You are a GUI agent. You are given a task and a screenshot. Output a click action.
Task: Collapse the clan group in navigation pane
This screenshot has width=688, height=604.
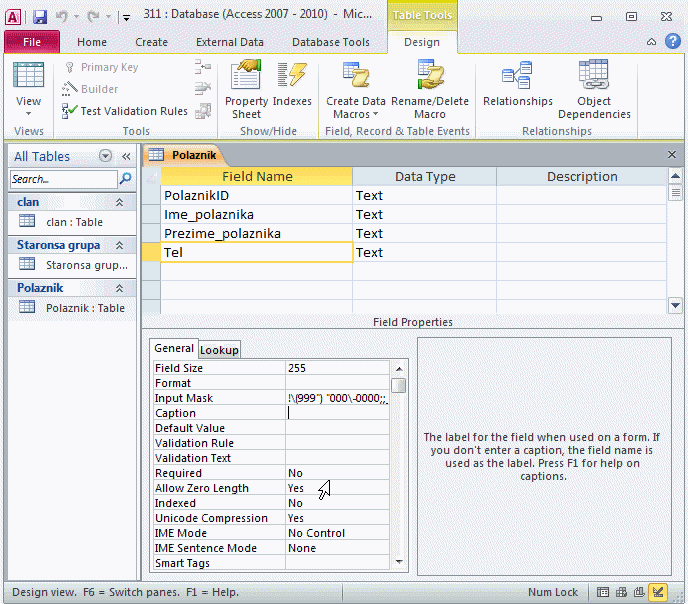[120, 202]
